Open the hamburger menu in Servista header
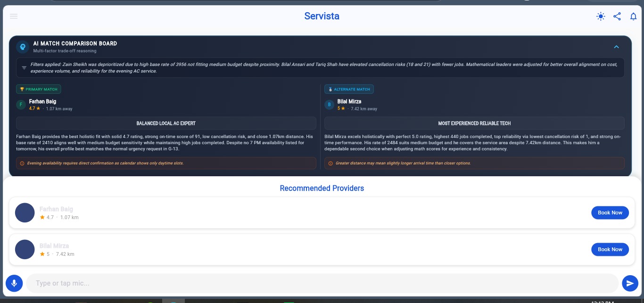Viewport: 644px width, 303px height. click(14, 16)
